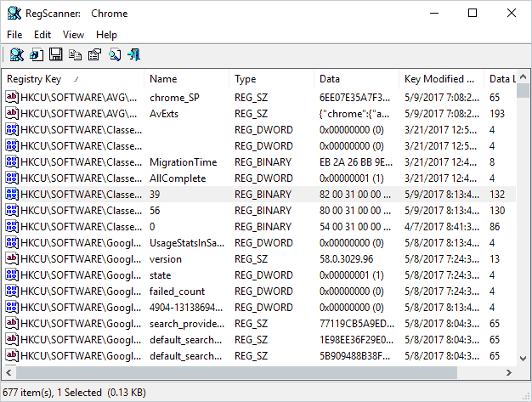Click the '6EE07E35A7F3...' data cell
The height and width of the screenshot is (402, 532).
point(354,98)
